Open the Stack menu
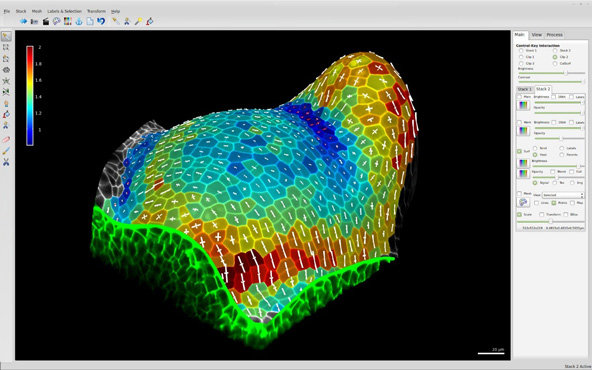Viewport: 592px width, 370px height. pyautogui.click(x=21, y=11)
